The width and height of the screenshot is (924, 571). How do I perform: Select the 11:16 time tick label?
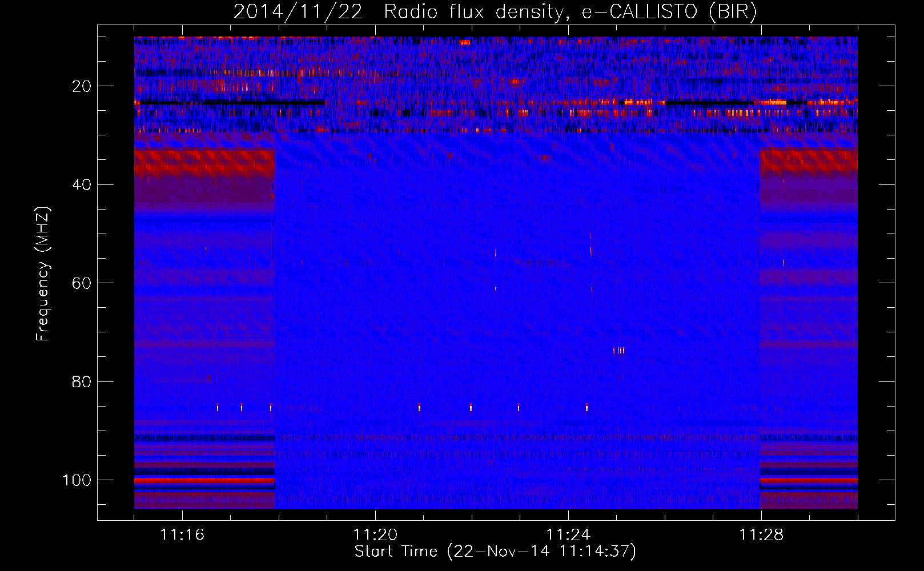pyautogui.click(x=182, y=535)
